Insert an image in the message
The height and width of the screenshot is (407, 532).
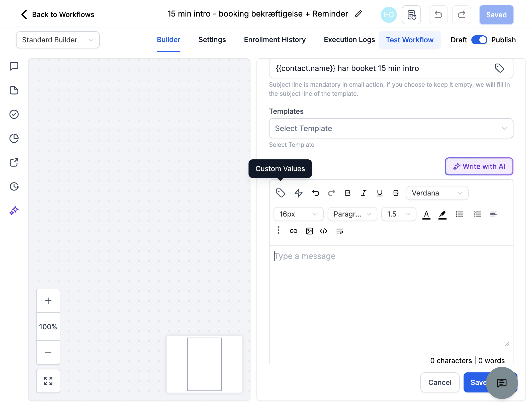tap(310, 231)
